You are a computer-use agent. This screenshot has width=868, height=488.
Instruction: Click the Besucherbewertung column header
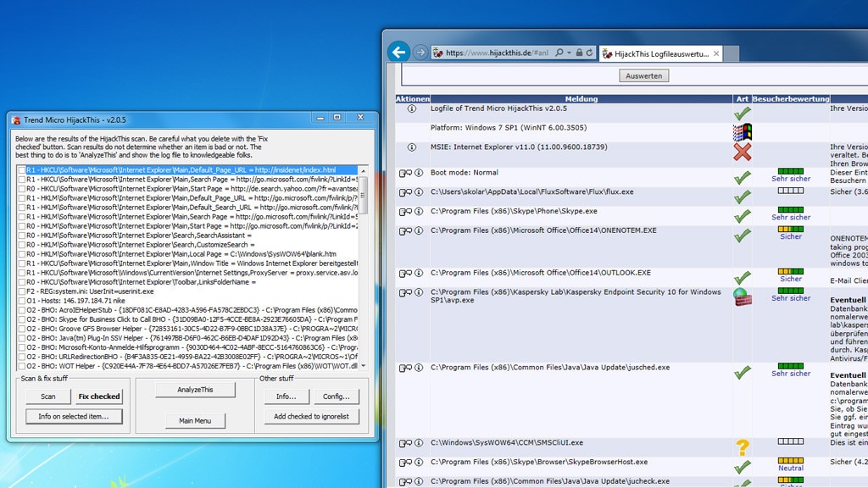point(791,99)
